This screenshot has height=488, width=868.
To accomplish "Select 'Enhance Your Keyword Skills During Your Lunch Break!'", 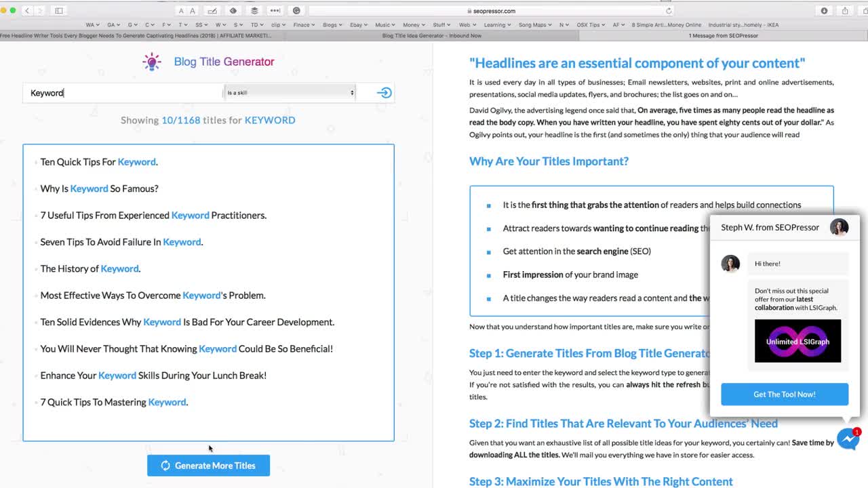I will [153, 375].
